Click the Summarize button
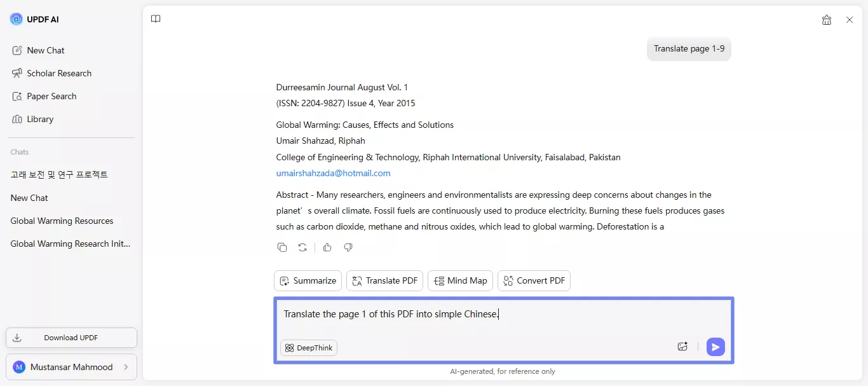The image size is (868, 386). (308, 280)
